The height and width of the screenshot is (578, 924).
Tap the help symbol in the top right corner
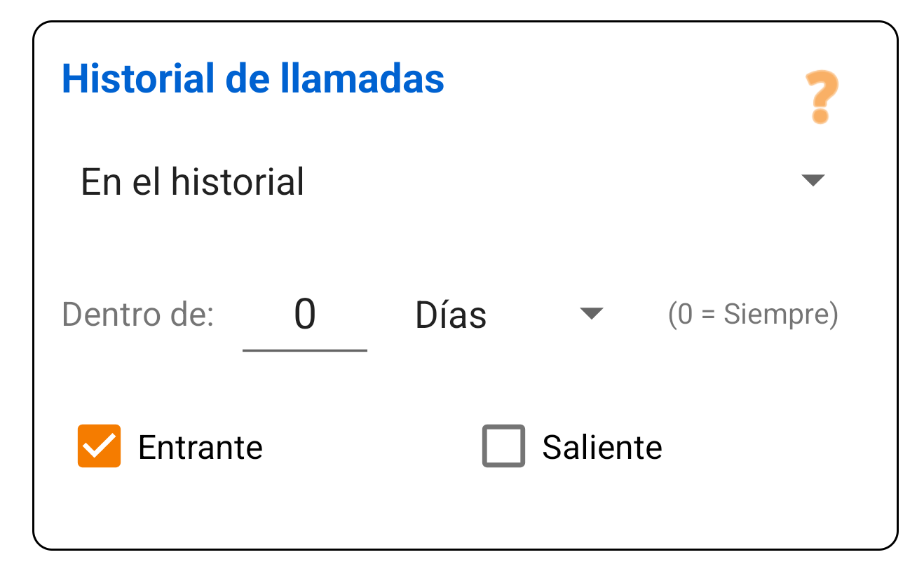point(820,98)
